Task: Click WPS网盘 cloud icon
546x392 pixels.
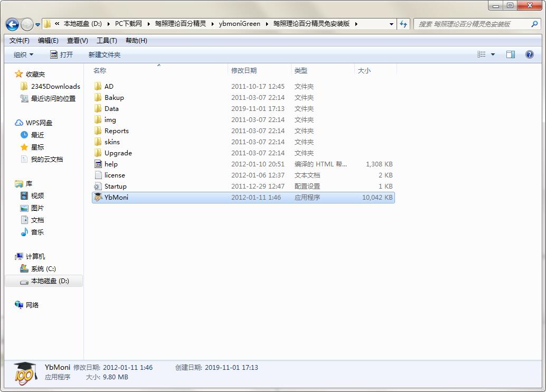Action: 19,123
